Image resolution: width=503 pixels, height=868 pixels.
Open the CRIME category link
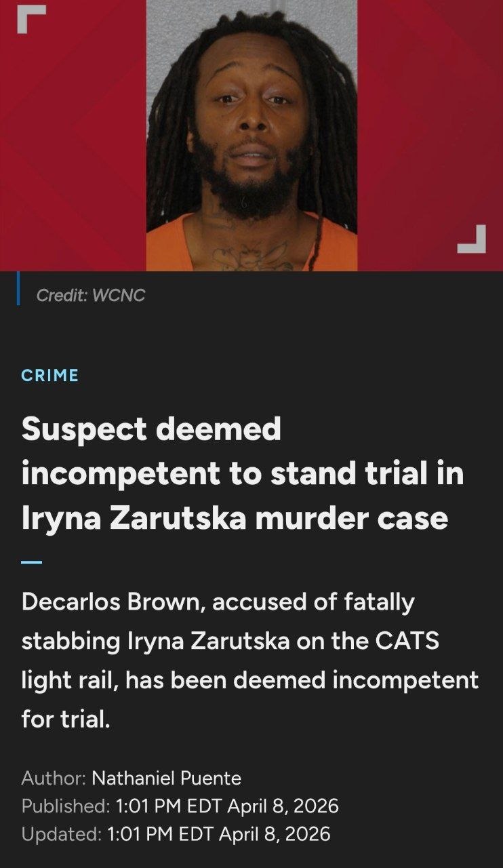[50, 375]
